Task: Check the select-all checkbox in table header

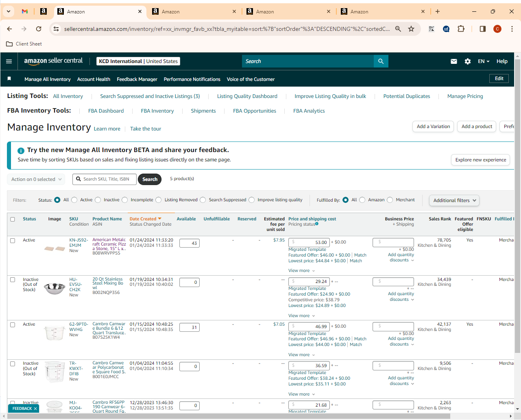Action: click(x=13, y=220)
